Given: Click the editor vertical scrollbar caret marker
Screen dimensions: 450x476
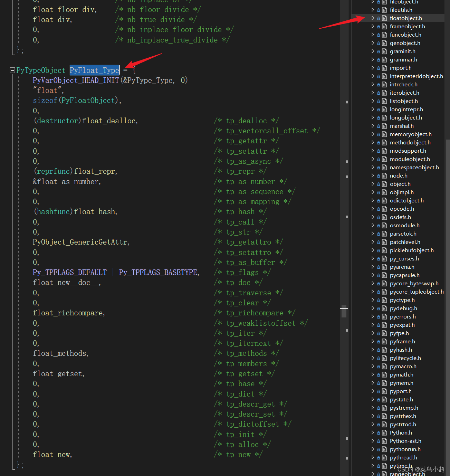Looking at the screenshot, I should pyautogui.click(x=344, y=308).
